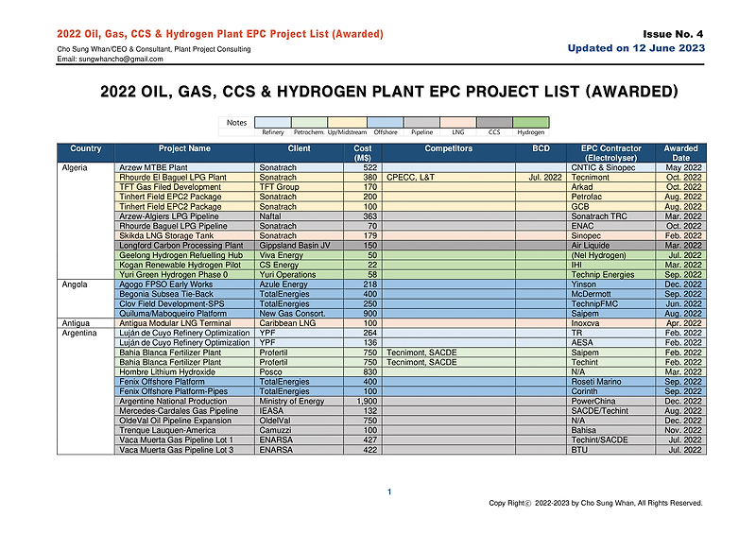
Task: Select Mercedes-Cardales Gas Pipeline cell
Action: click(x=184, y=410)
